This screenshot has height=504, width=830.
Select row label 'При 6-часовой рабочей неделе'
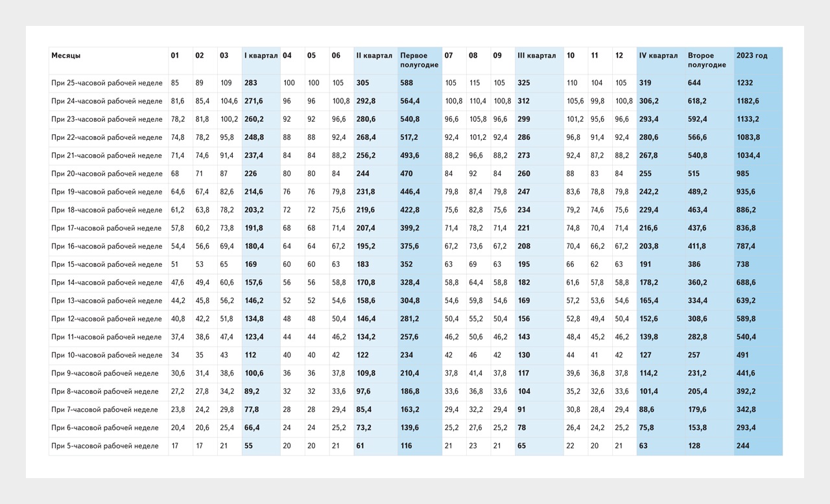pos(105,428)
